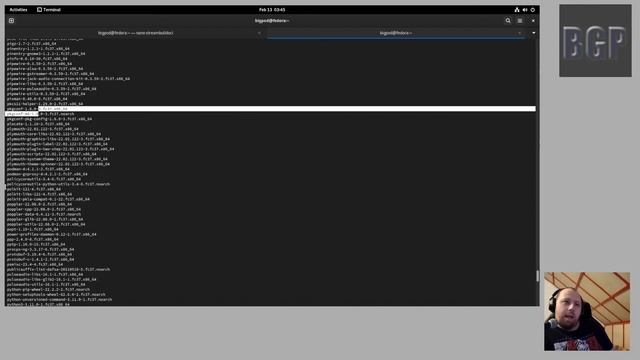The image size is (640, 360).
Task: Click the pulseaudio-libs-glib2 package line
Action: [52, 280]
